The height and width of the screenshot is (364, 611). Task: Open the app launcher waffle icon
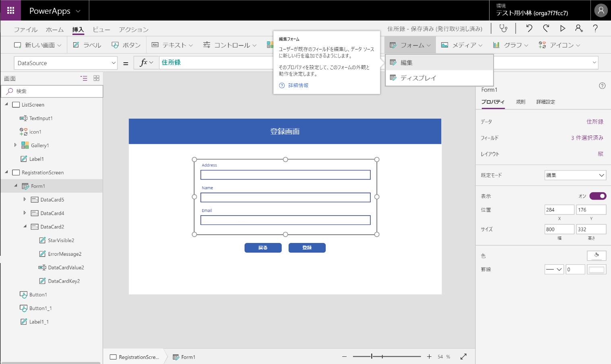coord(10,10)
